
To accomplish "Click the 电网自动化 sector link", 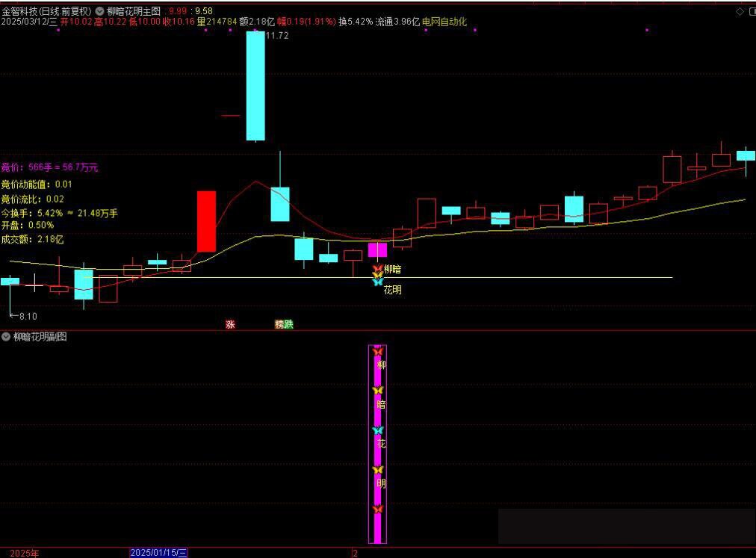I will tap(444, 22).
